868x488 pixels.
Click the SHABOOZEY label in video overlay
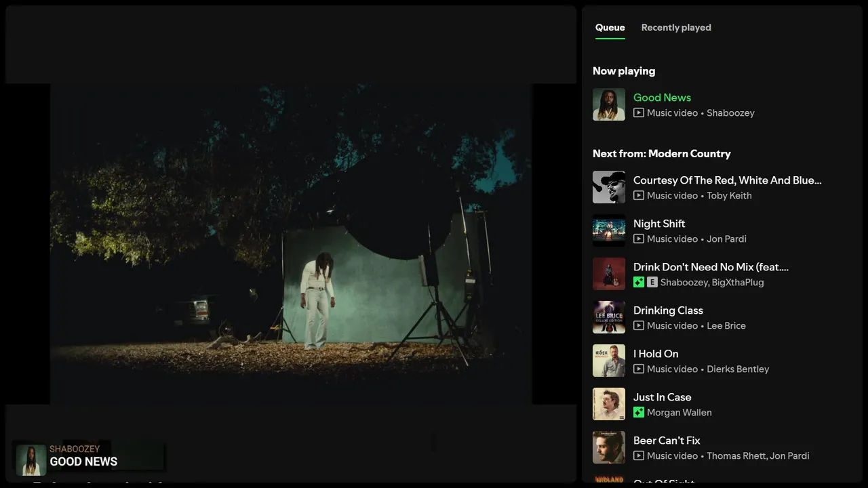[x=75, y=449]
